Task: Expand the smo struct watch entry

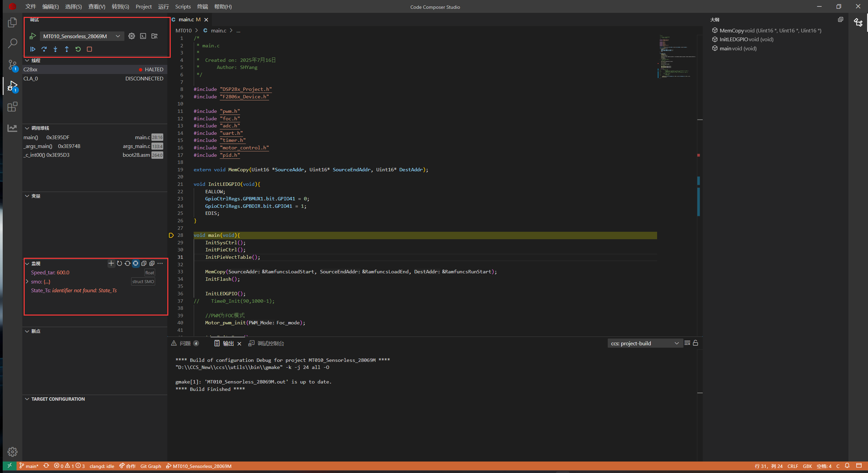Action: coord(27,281)
